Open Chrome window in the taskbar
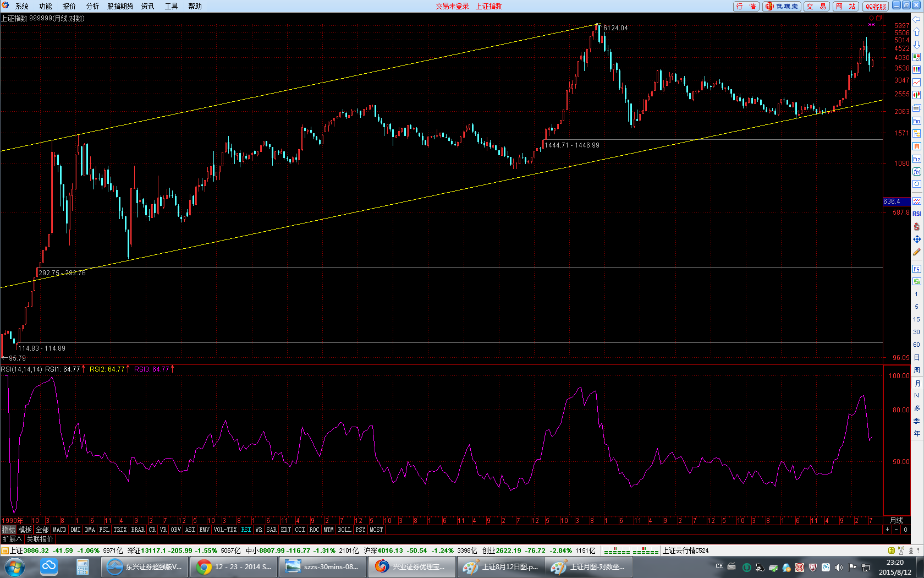Screen dimensions: 924x578 (233, 567)
